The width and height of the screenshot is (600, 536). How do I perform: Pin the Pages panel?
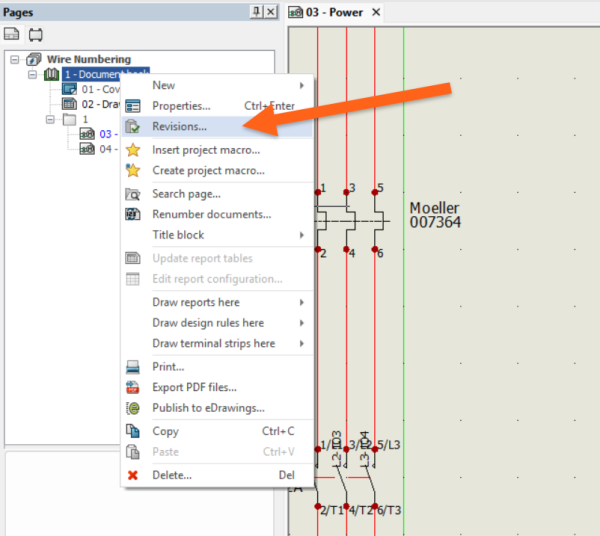256,12
